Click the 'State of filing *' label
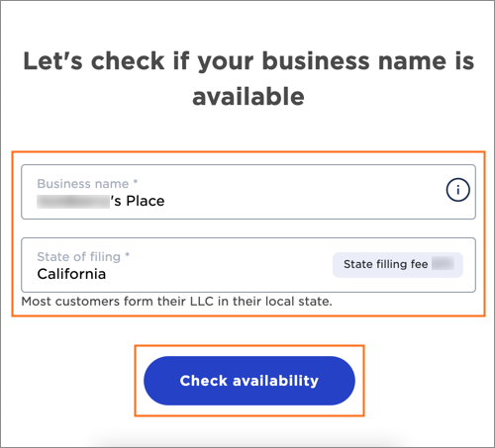Viewport: 495px width, 448px height. (x=83, y=257)
